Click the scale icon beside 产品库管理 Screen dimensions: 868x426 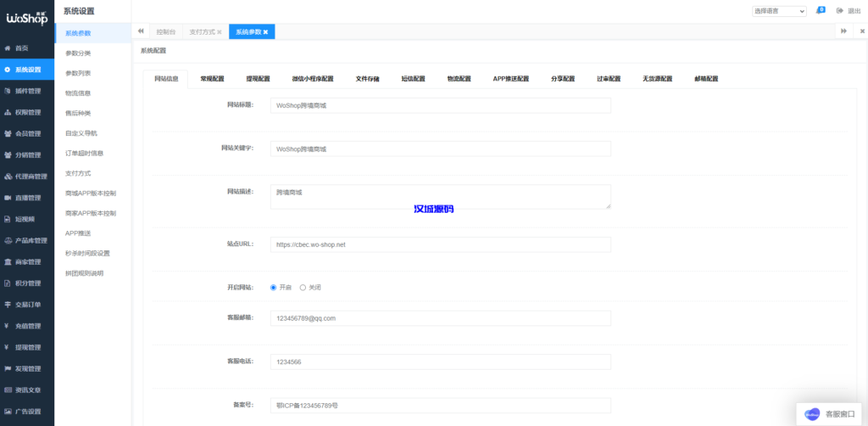point(7,240)
